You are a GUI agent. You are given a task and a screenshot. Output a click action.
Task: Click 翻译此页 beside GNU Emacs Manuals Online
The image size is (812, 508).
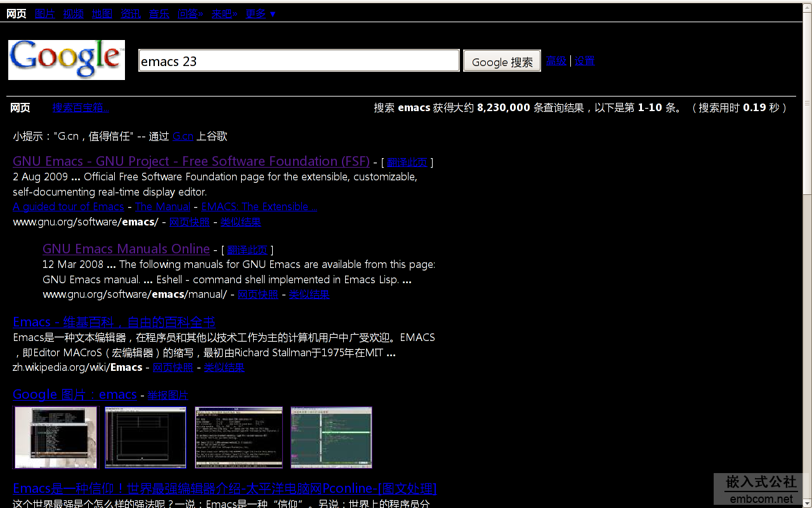point(247,250)
